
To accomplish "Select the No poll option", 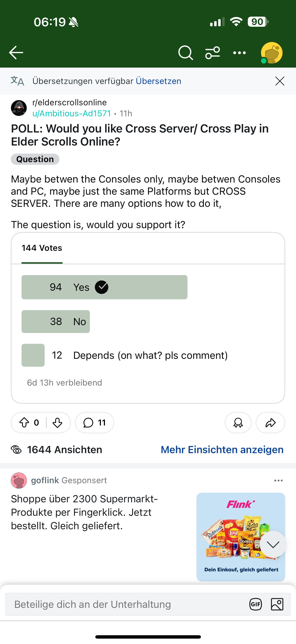I will point(56,322).
